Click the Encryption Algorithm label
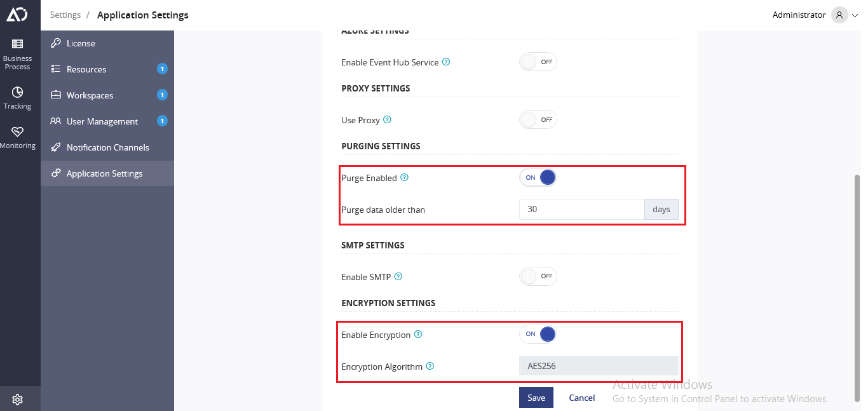868x411 pixels. [382, 367]
